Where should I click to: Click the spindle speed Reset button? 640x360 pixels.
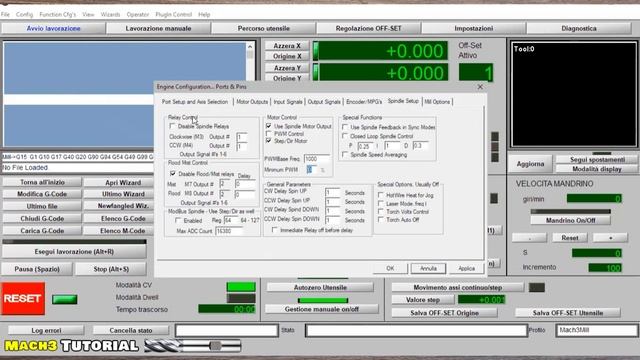point(569,238)
